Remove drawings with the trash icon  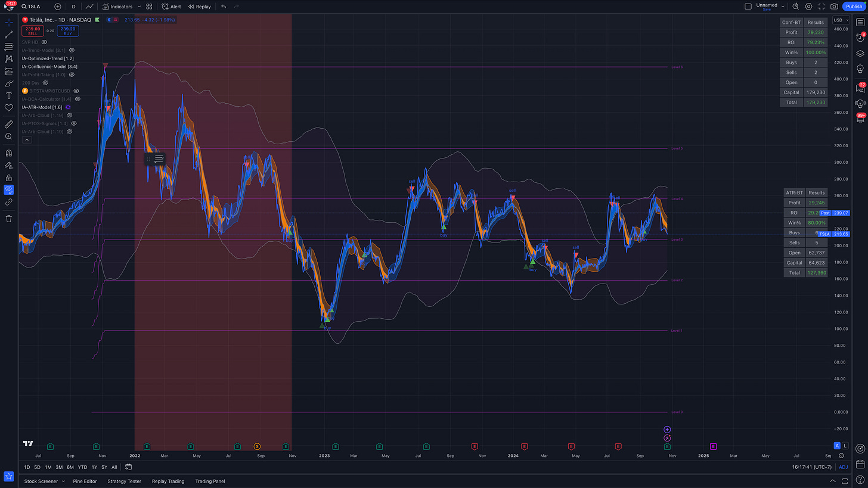(x=8, y=219)
